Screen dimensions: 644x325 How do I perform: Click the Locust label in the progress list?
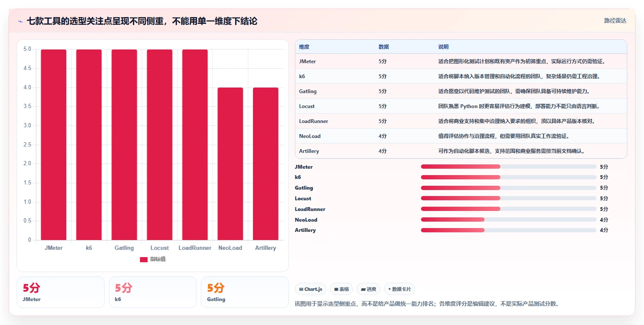click(x=303, y=199)
